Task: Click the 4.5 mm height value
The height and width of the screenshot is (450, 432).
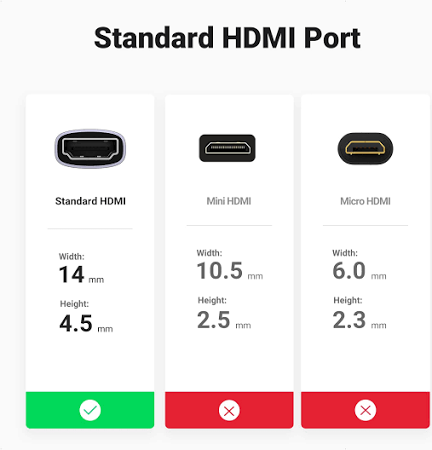Action: coord(86,323)
